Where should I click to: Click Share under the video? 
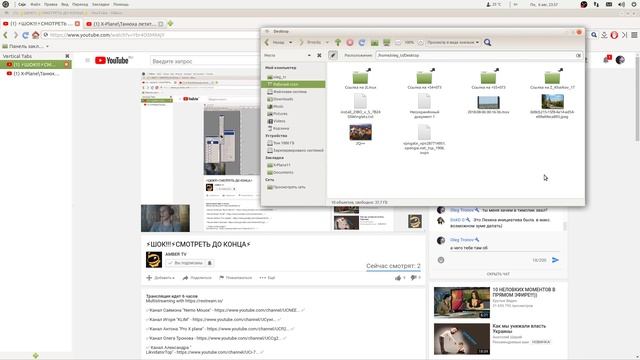point(197,278)
